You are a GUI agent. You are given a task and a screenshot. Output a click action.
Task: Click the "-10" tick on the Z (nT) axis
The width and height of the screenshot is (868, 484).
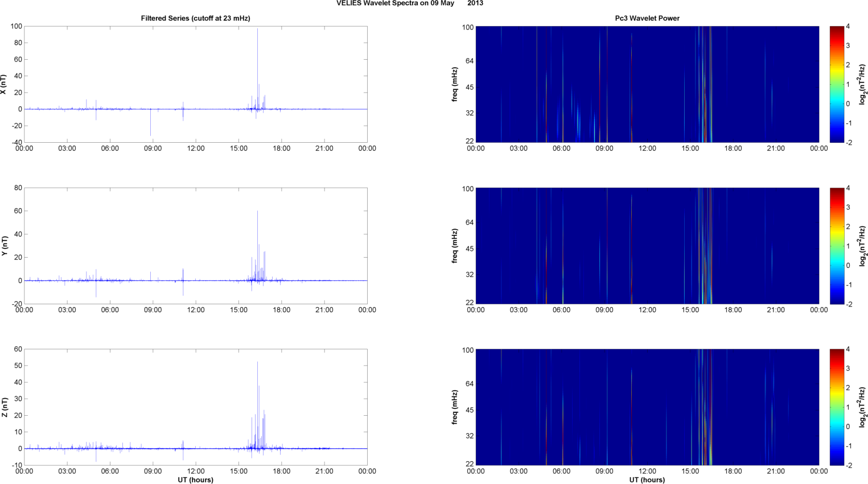click(x=16, y=465)
